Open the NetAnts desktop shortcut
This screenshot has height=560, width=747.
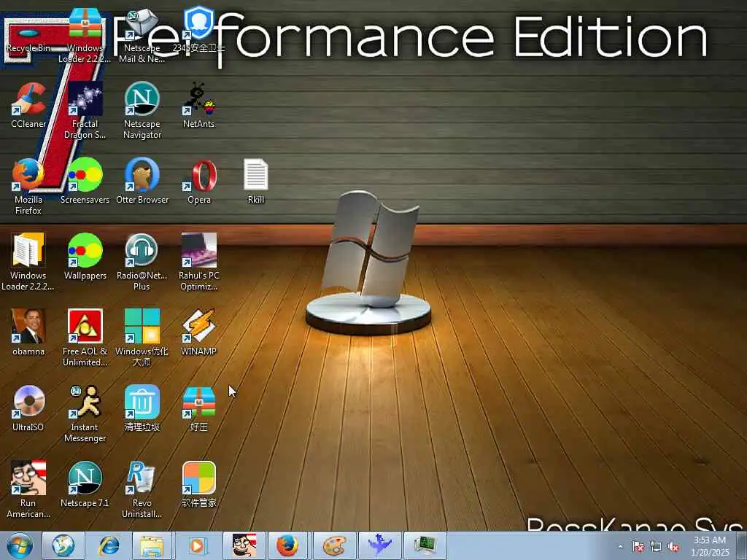(198, 105)
